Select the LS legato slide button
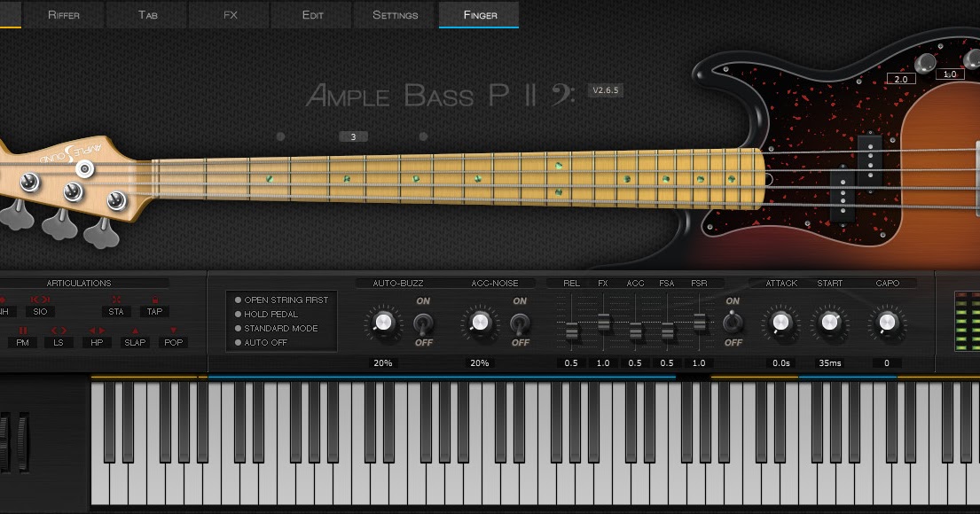 coord(59,342)
